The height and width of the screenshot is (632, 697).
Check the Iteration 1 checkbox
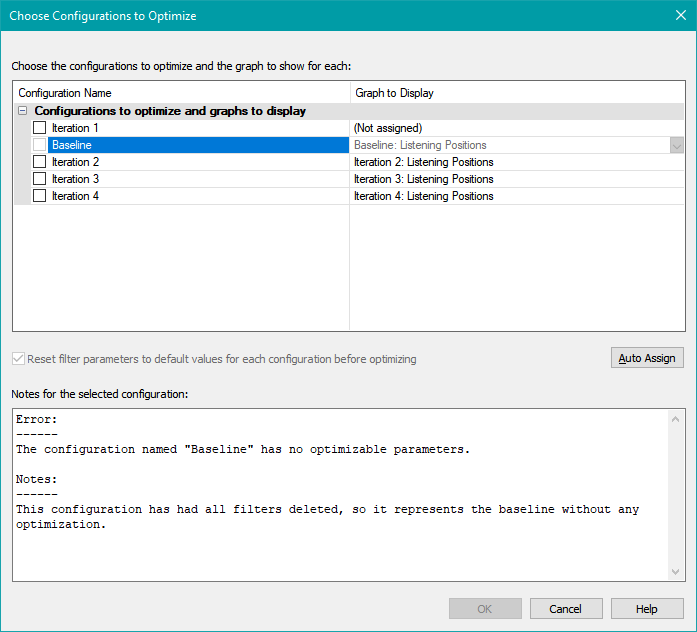pyautogui.click(x=40, y=128)
